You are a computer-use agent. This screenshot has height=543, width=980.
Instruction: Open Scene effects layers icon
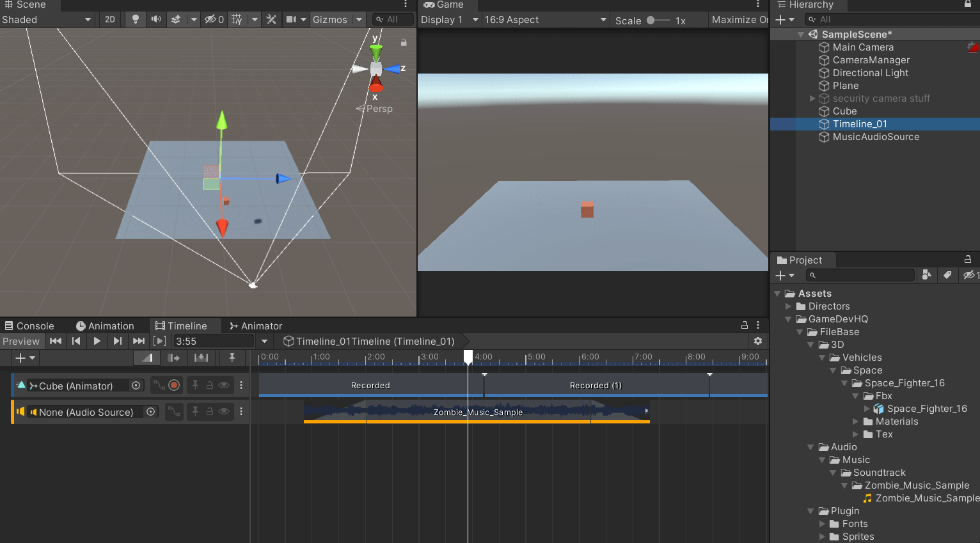point(176,19)
